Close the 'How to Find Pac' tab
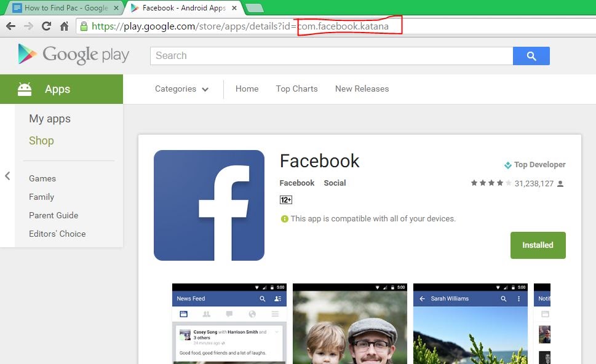This screenshot has width=596, height=364. 116,7
